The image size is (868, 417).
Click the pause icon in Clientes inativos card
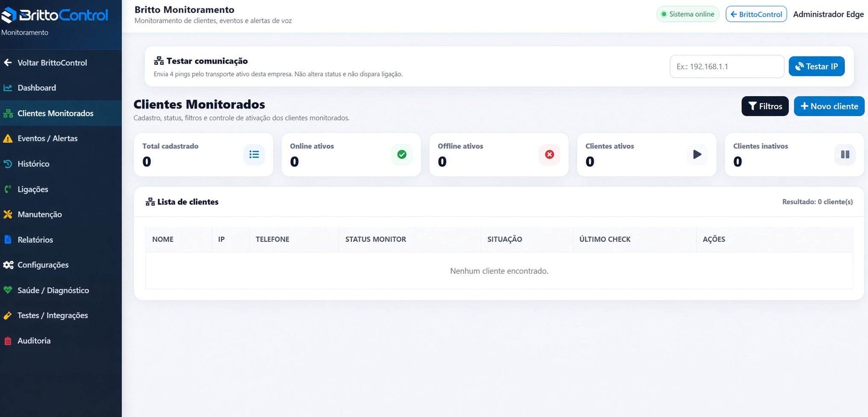click(x=845, y=154)
